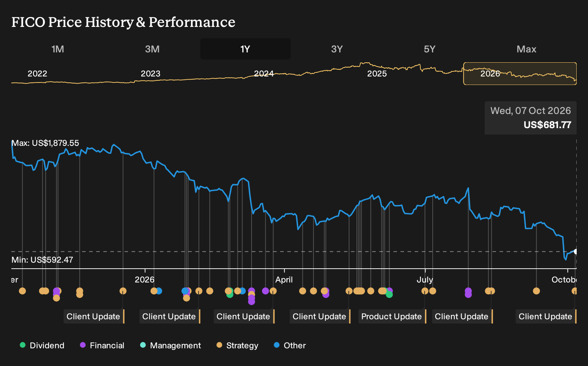Click the 2022 section of overview chart
Image resolution: width=588 pixels, height=366 pixels.
point(37,74)
